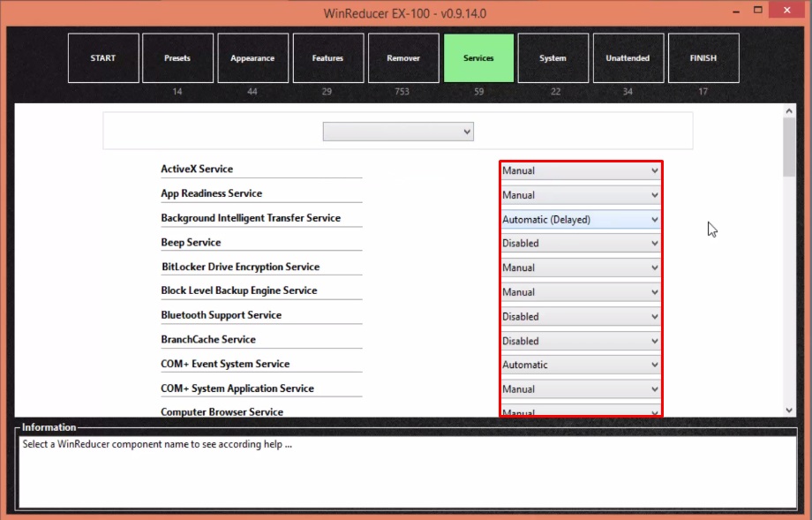
Task: Open Bluetooth Support Service dropdown
Action: coord(581,316)
